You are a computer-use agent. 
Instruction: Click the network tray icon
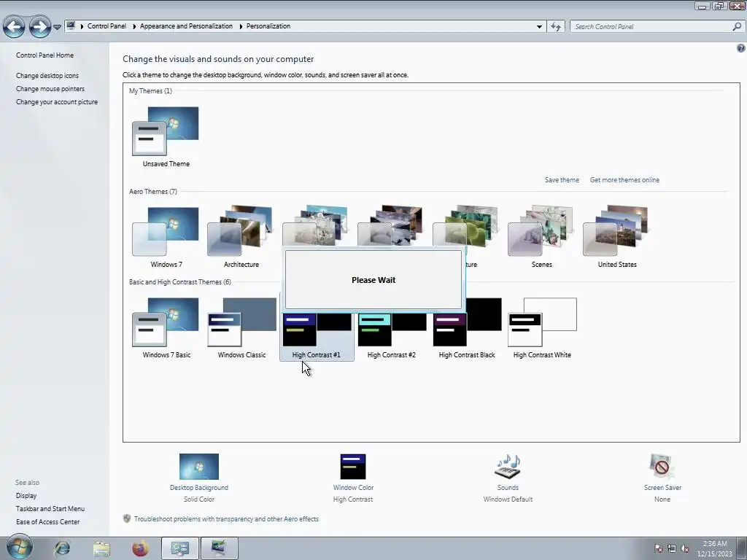coord(672,548)
